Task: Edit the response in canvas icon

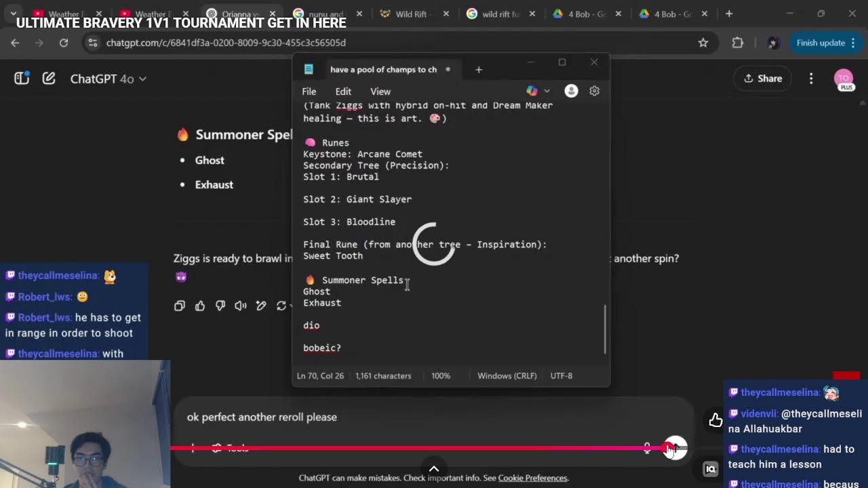Action: 261,306
